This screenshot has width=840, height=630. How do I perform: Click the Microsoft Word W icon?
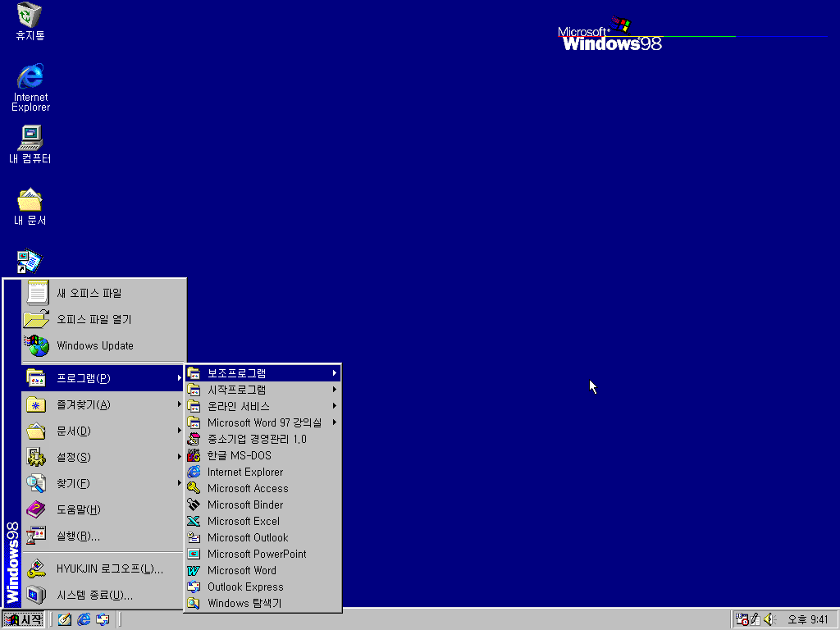[x=194, y=571]
